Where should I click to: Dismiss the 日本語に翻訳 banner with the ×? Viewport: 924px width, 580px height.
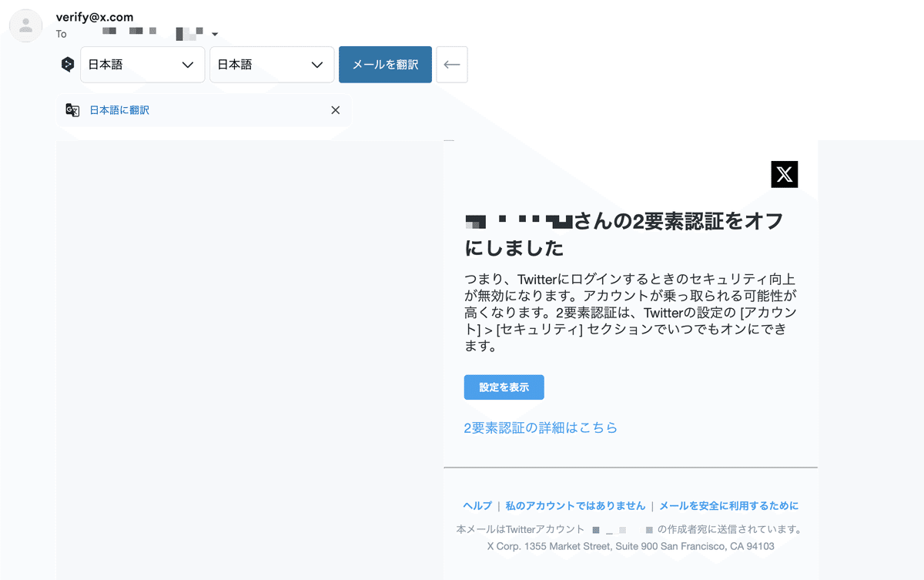coord(335,110)
